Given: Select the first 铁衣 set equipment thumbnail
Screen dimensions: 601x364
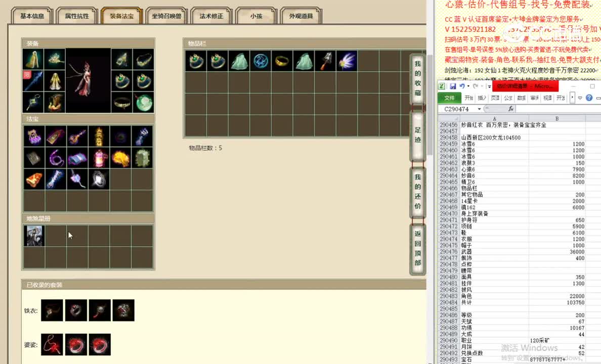Looking at the screenshot, I should coord(52,310).
